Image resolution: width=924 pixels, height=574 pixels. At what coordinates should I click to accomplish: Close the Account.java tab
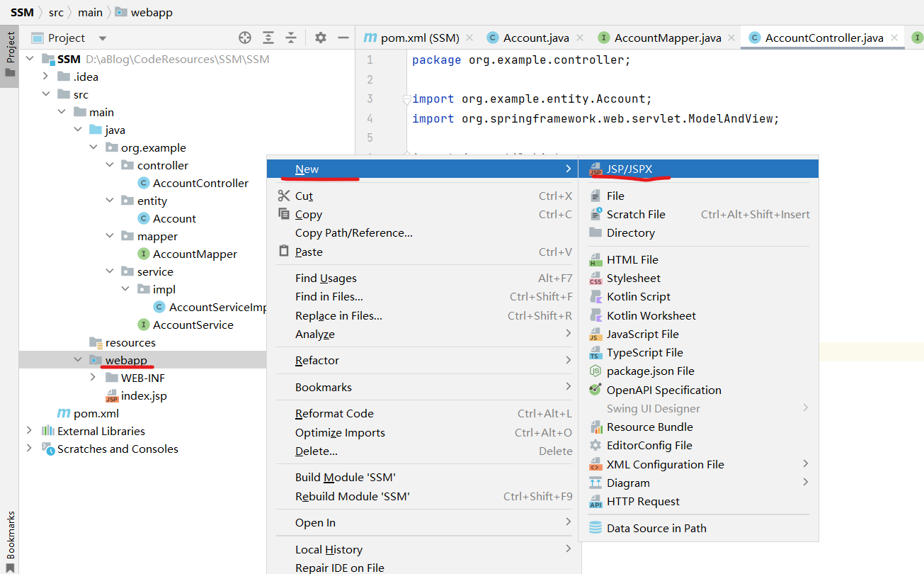581,38
